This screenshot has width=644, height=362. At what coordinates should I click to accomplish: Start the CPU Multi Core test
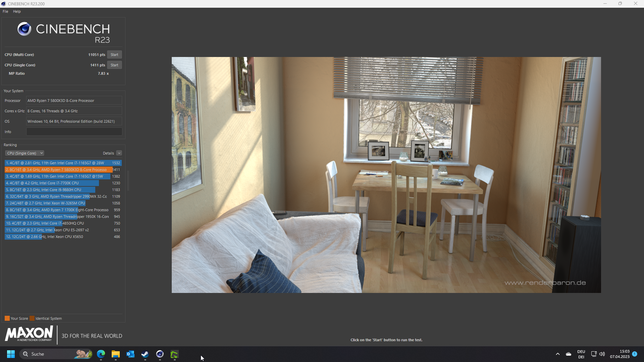114,55
